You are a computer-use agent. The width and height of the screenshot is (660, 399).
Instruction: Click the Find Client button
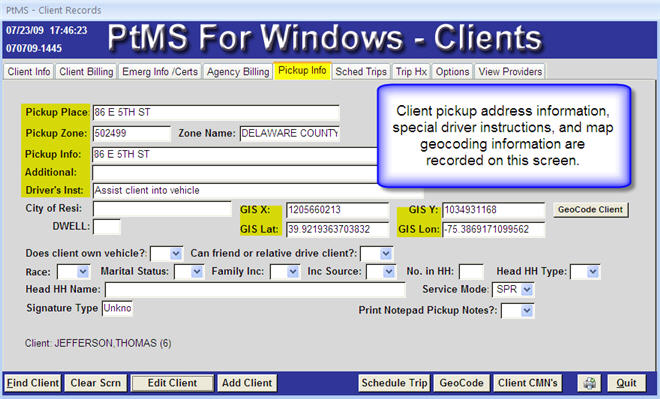click(33, 383)
